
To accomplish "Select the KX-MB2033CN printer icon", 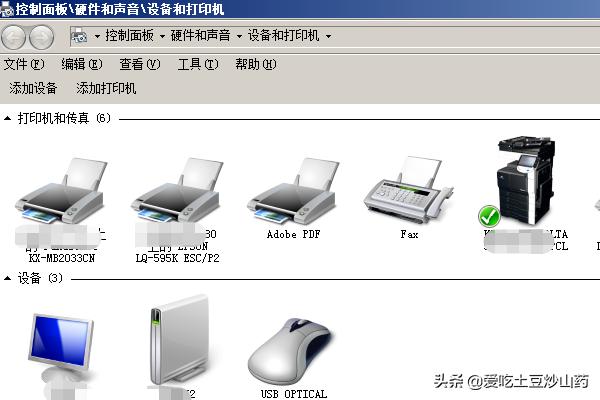I will (61, 191).
